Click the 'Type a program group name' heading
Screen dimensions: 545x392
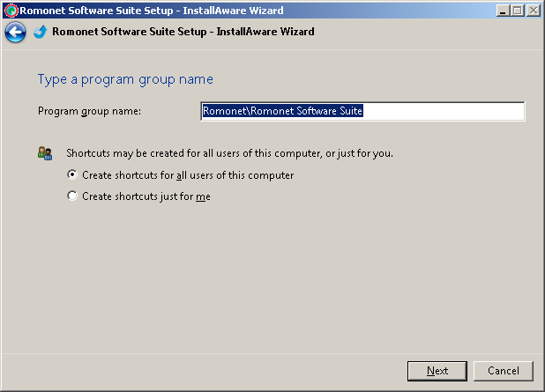click(x=125, y=79)
